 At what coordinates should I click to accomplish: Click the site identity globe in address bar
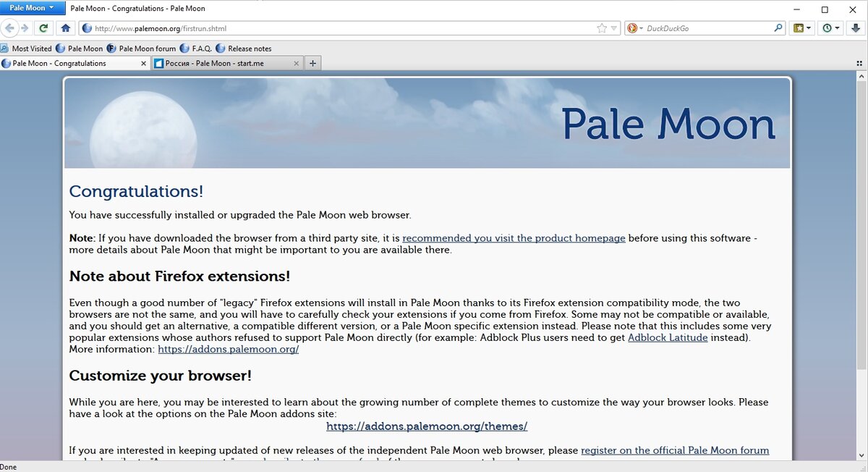click(87, 28)
